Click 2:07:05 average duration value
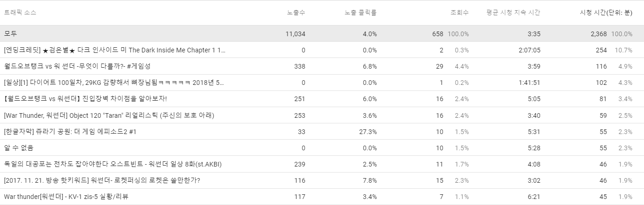Viewport: 644px width, 205px height. click(530, 50)
